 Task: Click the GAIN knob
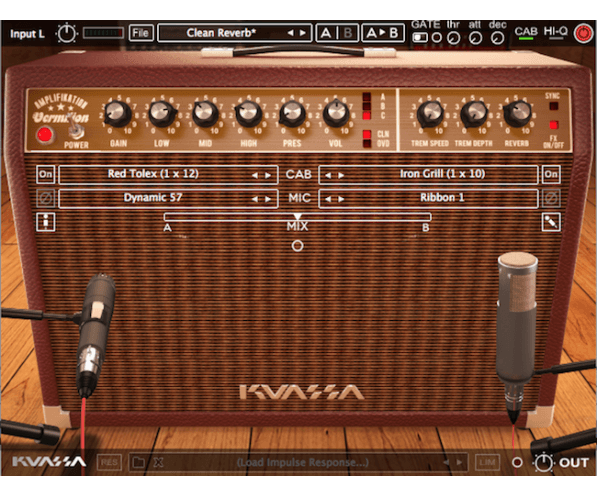[118, 113]
